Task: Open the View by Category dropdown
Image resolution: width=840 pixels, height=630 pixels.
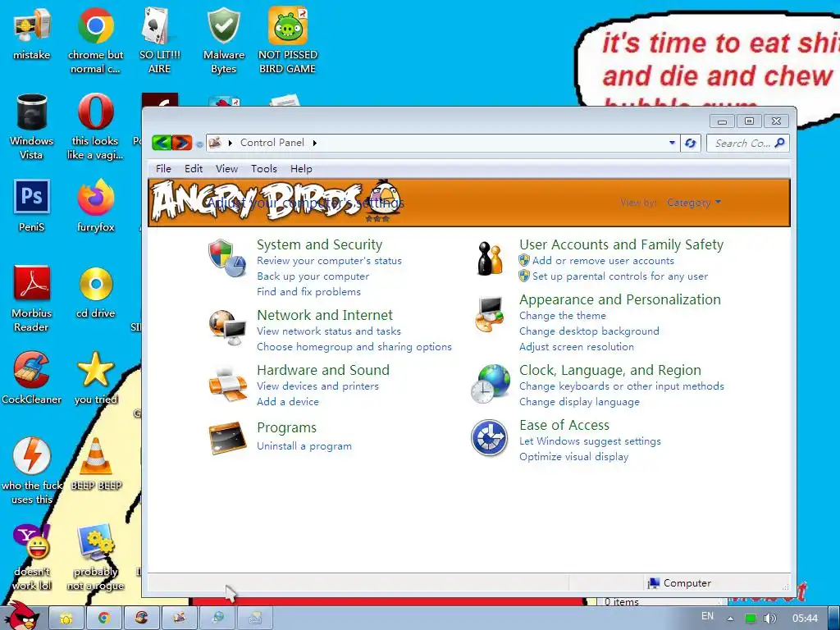Action: click(694, 203)
